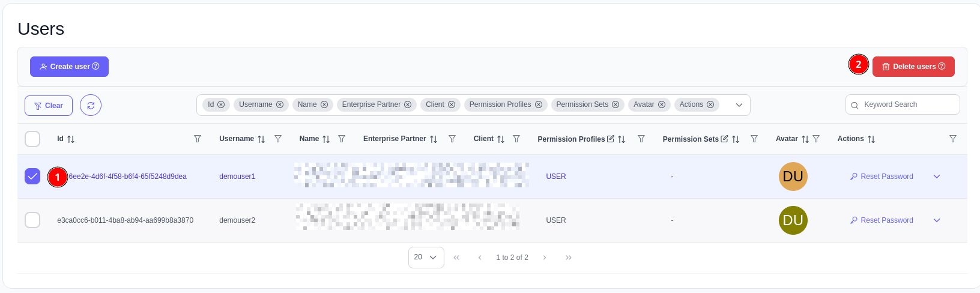Viewport: 980px width, 293px height.
Task: Open the rows-per-page dropdown showing 20
Action: (426, 258)
